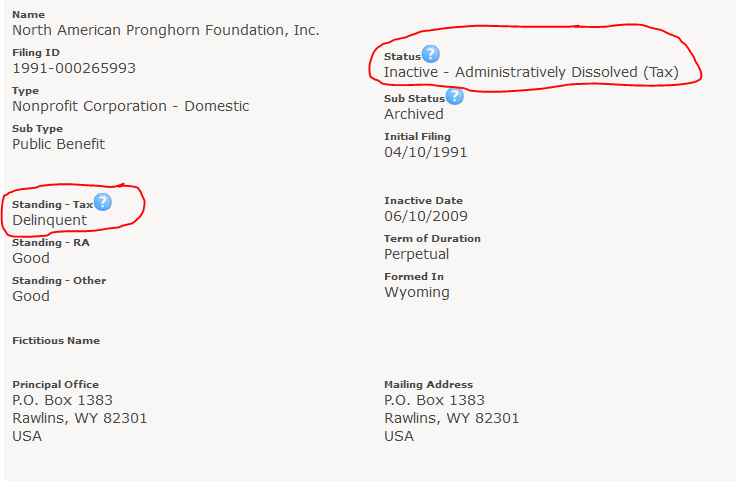Viewport: 736px width, 481px height.
Task: Select the Good value under Standing - RA
Action: 31,258
